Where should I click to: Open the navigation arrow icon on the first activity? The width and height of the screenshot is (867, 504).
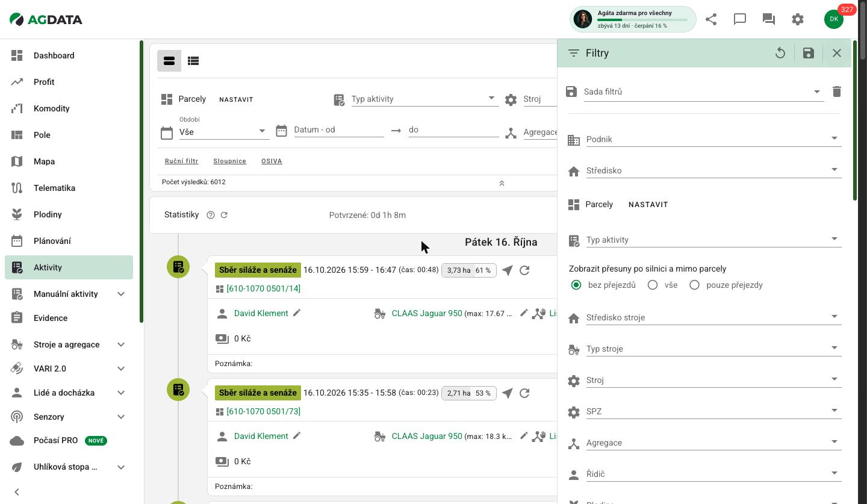(508, 270)
